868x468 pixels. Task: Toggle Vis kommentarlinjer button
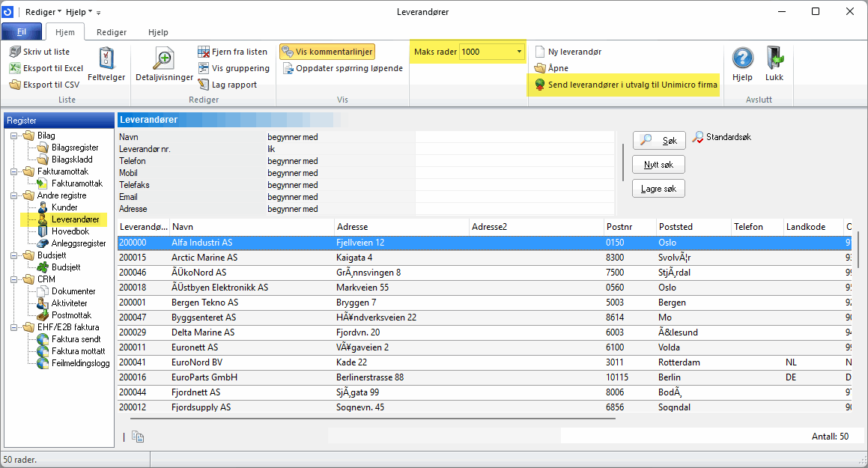coord(327,52)
